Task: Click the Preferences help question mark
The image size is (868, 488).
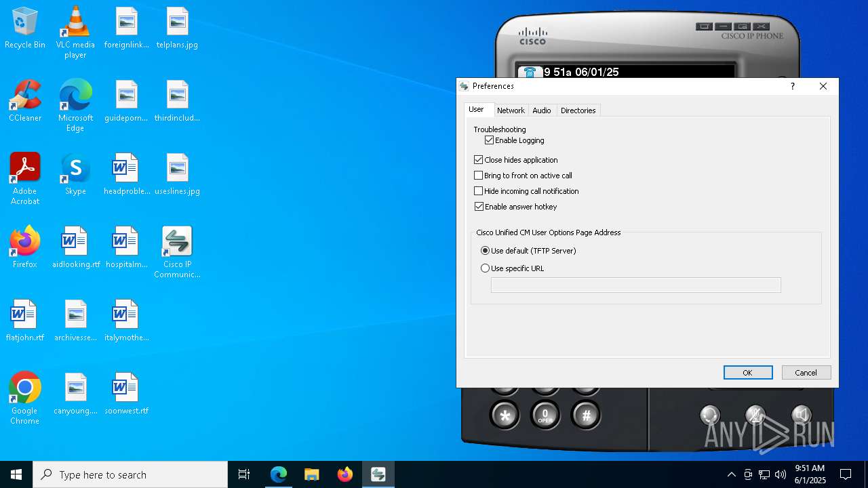Action: click(792, 86)
